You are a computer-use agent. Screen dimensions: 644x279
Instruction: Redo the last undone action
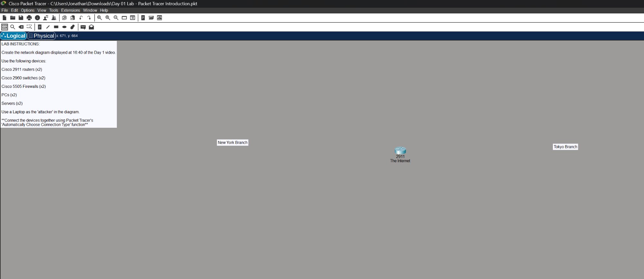point(89,18)
